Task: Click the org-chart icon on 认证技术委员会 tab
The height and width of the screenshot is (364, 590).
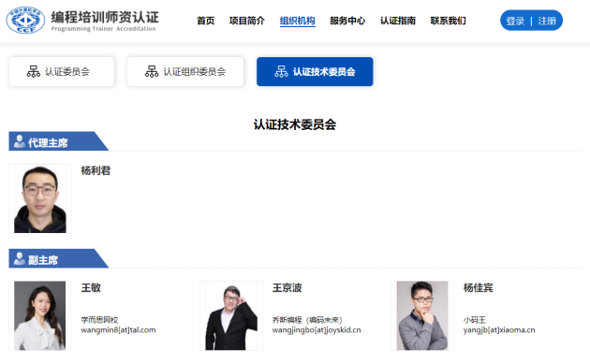Action: (281, 71)
